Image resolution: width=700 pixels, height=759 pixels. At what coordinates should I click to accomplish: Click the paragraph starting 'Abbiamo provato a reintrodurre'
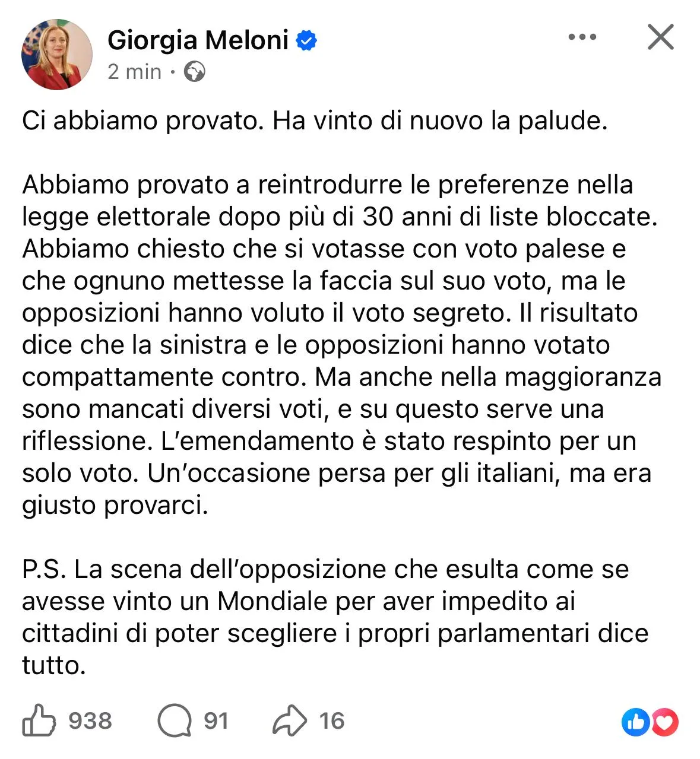(x=341, y=345)
